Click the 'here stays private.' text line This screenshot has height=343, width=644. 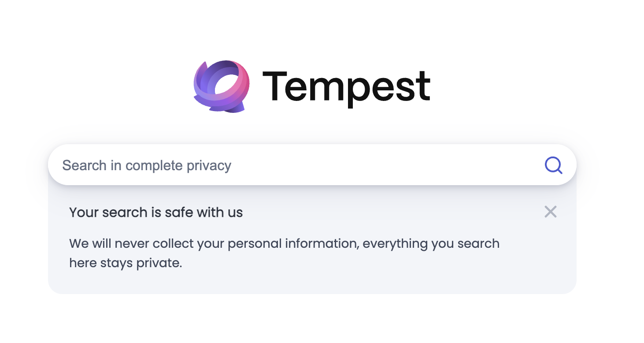point(126,263)
